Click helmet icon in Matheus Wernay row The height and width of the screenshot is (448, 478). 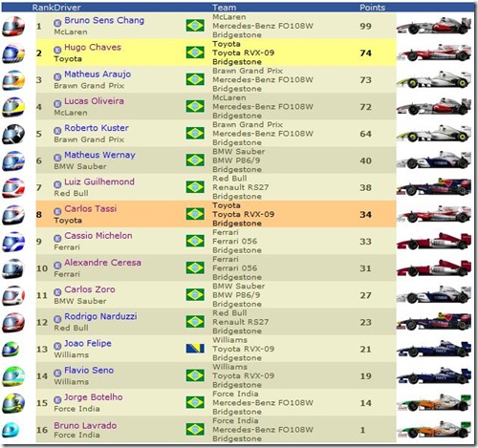point(13,160)
